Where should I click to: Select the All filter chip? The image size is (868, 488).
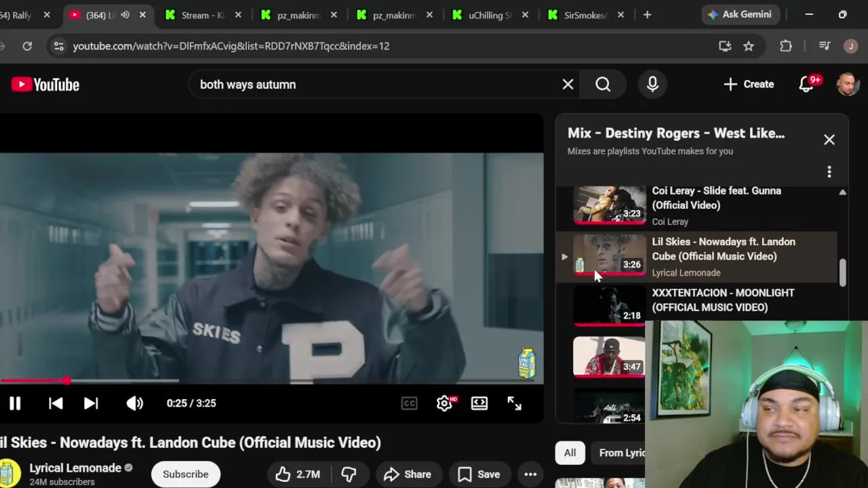[x=570, y=453]
